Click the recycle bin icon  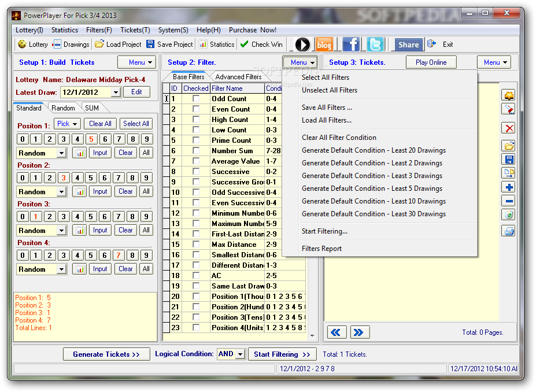pos(509,215)
